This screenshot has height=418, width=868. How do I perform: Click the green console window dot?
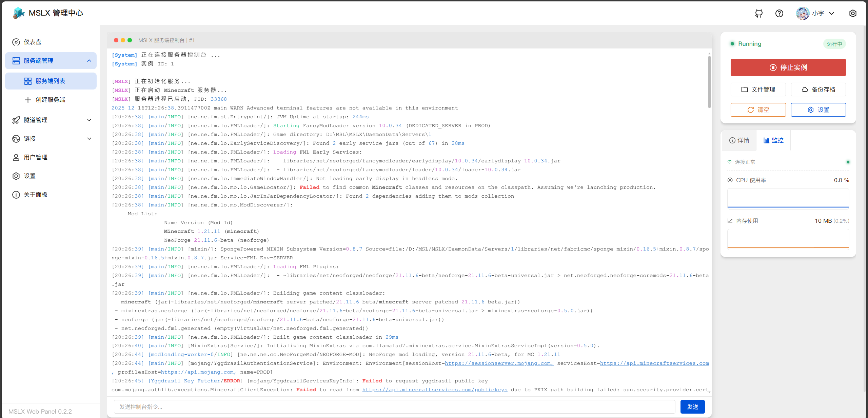(x=130, y=40)
